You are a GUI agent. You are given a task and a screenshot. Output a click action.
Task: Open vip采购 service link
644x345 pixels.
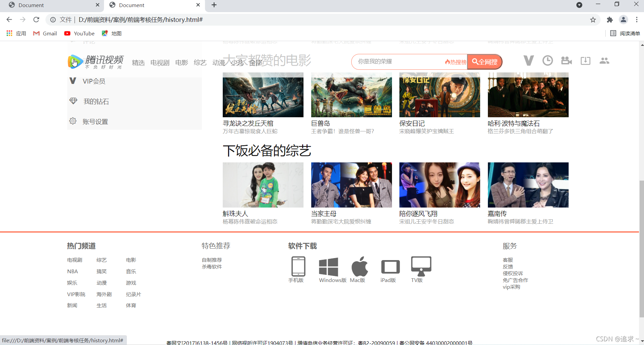(x=511, y=287)
